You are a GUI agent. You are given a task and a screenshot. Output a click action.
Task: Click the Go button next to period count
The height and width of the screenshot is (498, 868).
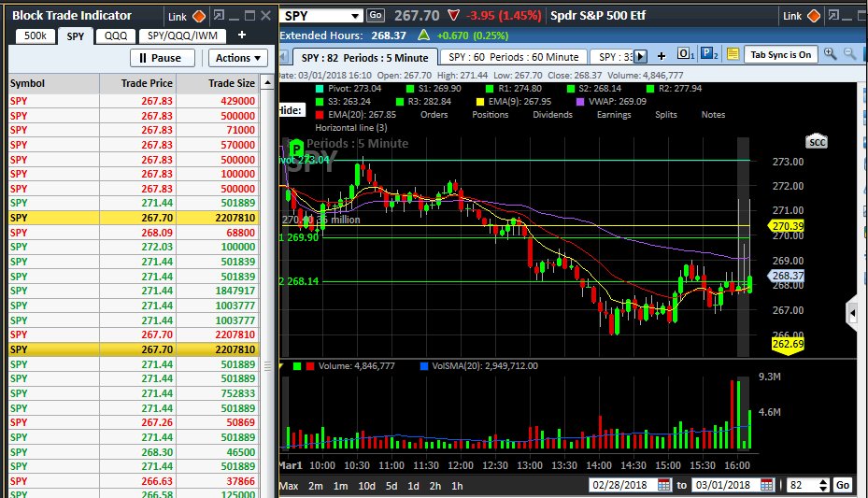click(842, 485)
